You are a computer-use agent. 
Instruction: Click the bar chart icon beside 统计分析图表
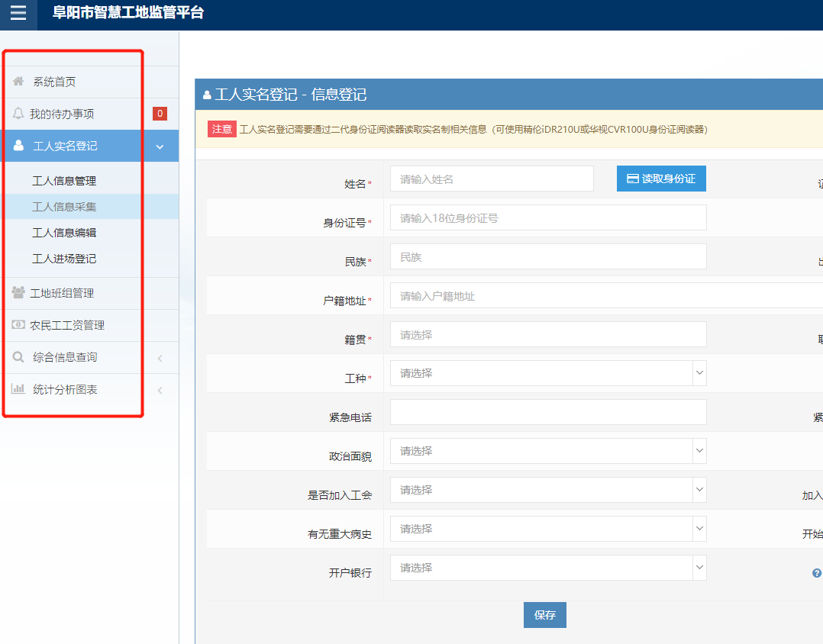[18, 389]
